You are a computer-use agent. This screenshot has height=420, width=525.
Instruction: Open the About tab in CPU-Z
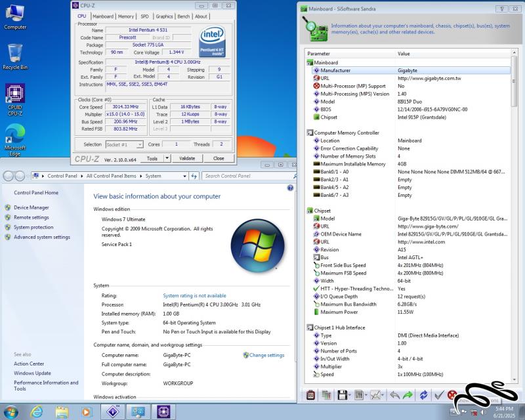coord(201,16)
